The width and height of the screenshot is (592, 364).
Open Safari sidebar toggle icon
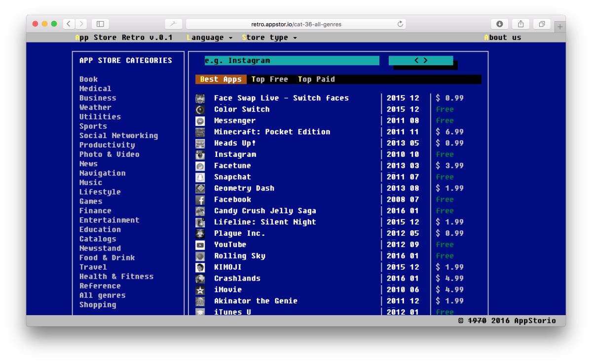coord(100,24)
